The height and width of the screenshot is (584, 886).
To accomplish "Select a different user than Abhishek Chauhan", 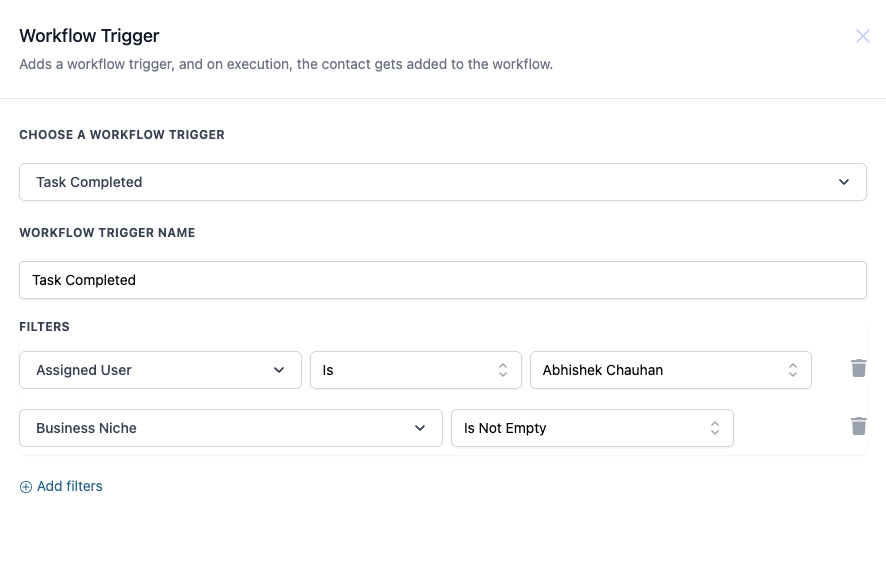I will point(670,370).
